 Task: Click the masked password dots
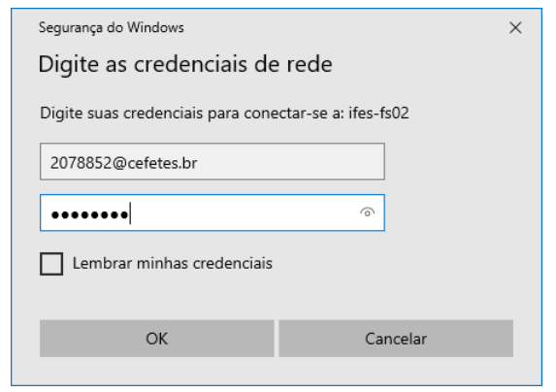89,214
